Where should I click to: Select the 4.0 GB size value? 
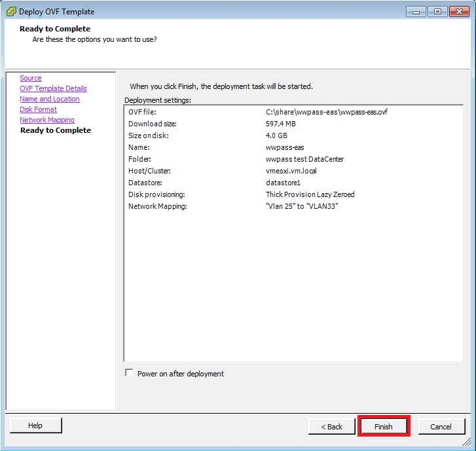[x=276, y=135]
